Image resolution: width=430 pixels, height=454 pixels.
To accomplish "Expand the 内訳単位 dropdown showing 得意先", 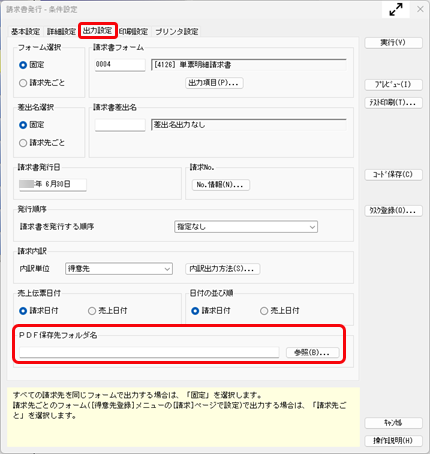I will (x=119, y=269).
